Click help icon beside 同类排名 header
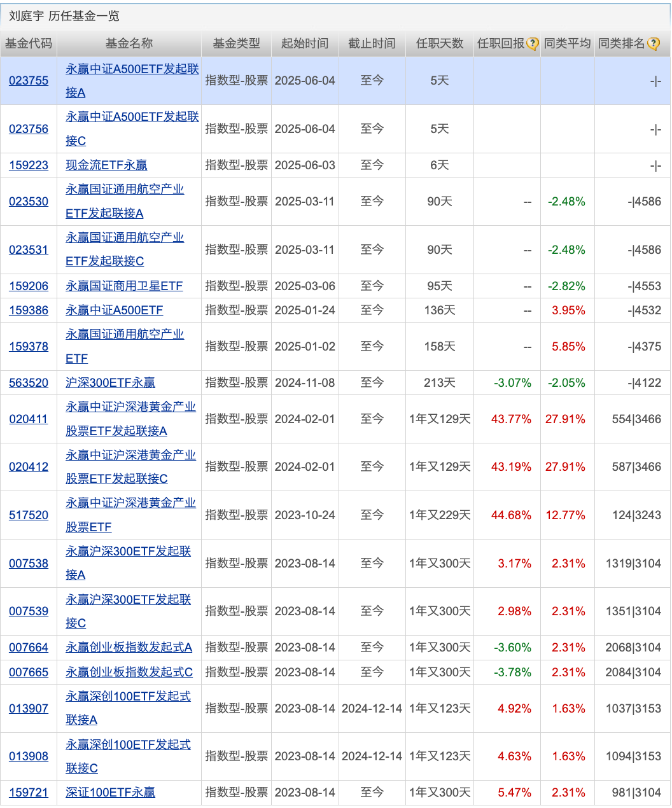The width and height of the screenshot is (672, 808). pos(654,44)
